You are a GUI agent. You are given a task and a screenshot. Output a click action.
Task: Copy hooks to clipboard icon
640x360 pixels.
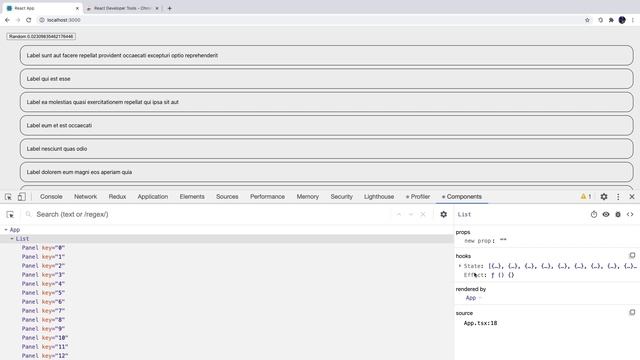(632, 256)
